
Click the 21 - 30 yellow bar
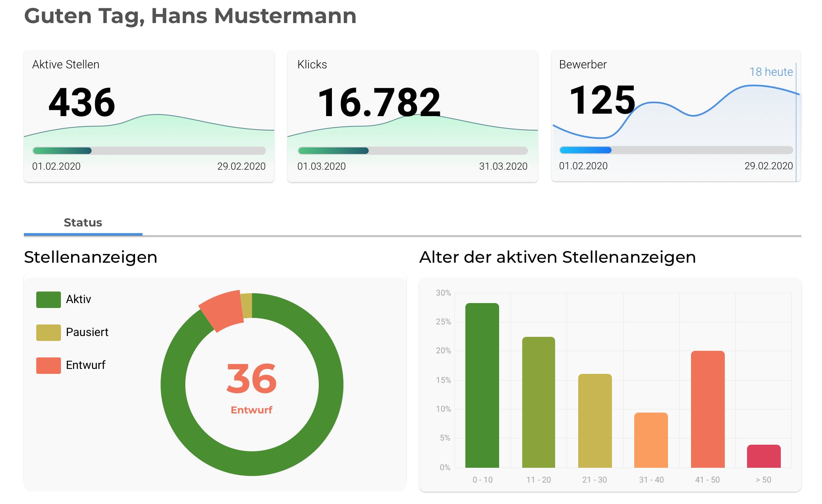pyautogui.click(x=595, y=420)
